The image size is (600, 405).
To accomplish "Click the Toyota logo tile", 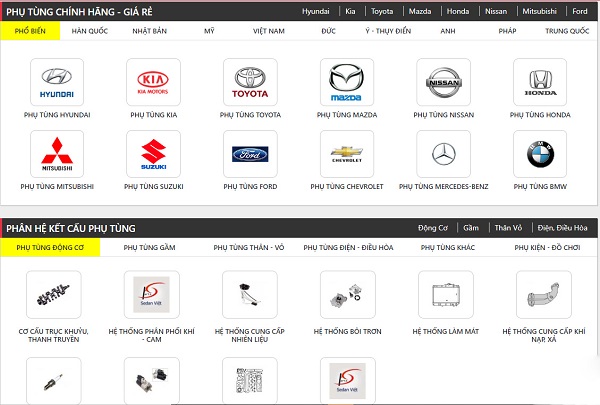I will pyautogui.click(x=250, y=82).
